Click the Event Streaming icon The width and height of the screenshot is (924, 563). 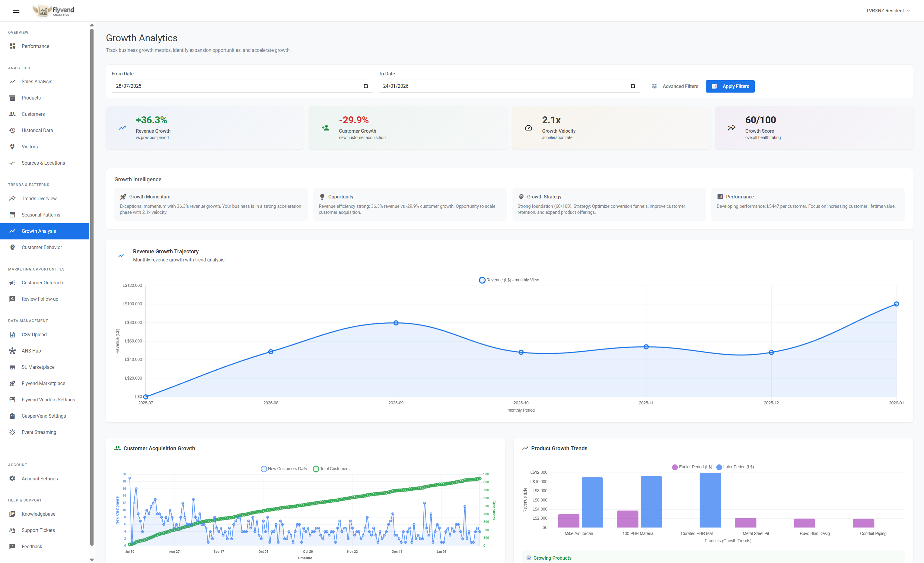click(x=12, y=432)
